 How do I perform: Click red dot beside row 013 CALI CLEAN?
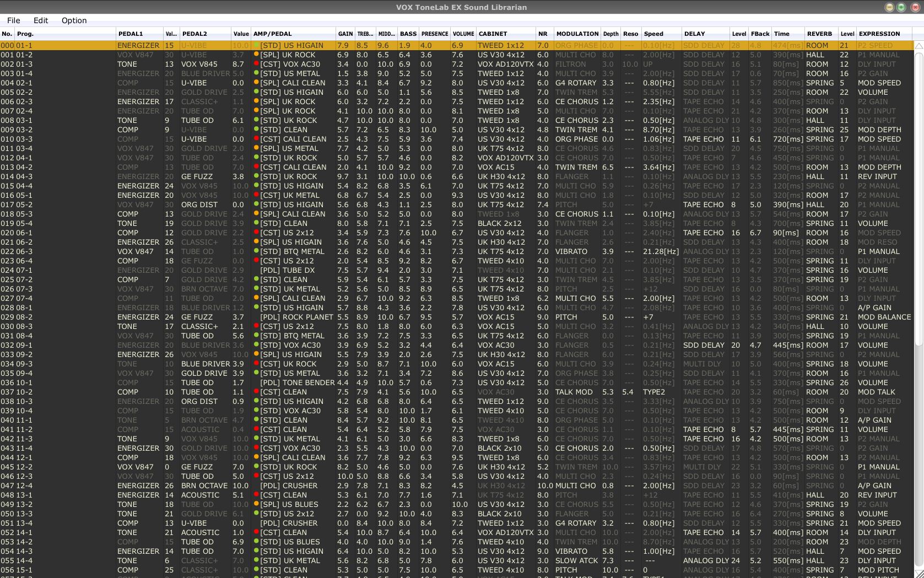point(256,167)
